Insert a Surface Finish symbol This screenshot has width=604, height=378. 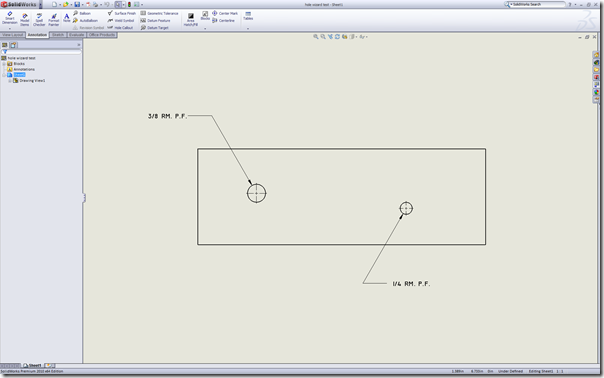[x=121, y=13]
